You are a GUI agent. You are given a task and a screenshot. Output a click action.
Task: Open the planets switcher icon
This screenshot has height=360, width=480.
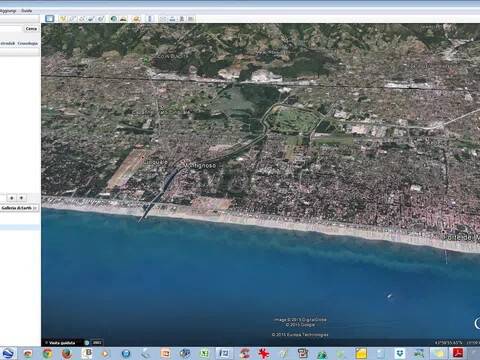136,19
